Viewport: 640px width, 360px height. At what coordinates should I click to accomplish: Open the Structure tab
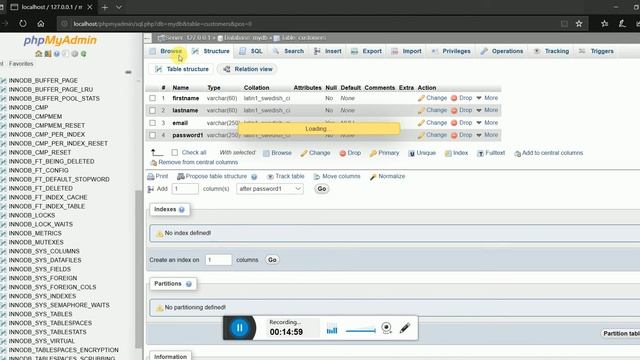click(211, 51)
